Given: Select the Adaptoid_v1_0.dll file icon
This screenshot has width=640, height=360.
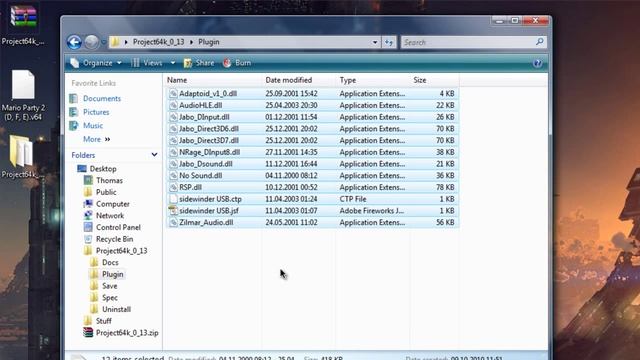Looking at the screenshot, I should tap(173, 93).
